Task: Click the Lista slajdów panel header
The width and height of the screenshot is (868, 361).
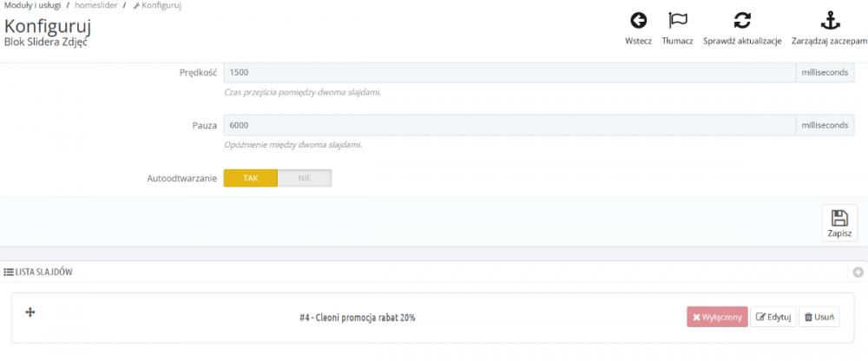Action: point(43,272)
